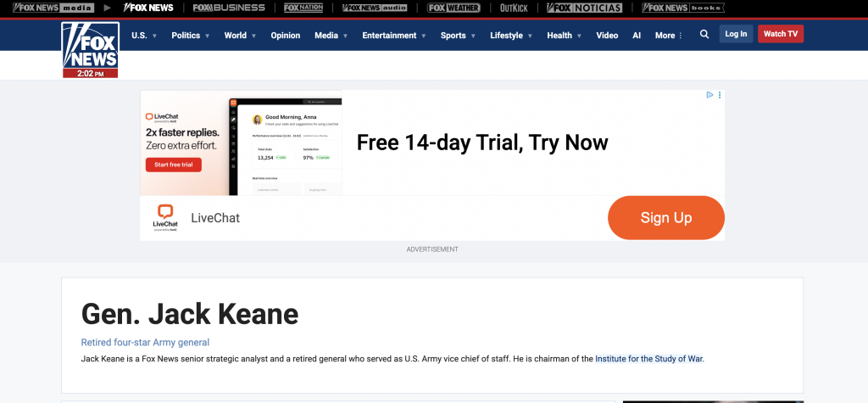The width and height of the screenshot is (868, 403).
Task: Expand the U.S. dropdown arrow
Action: tap(154, 36)
